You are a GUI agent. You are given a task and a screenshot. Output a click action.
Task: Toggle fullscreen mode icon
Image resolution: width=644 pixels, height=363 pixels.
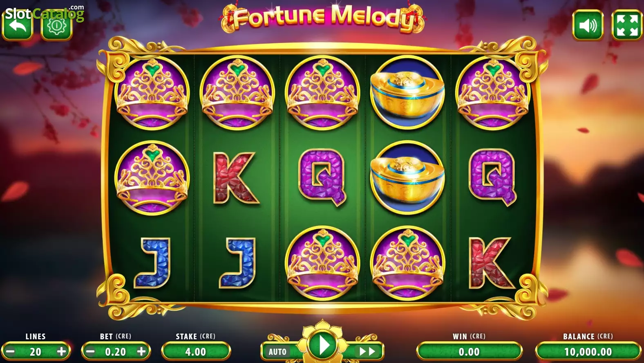tap(627, 25)
